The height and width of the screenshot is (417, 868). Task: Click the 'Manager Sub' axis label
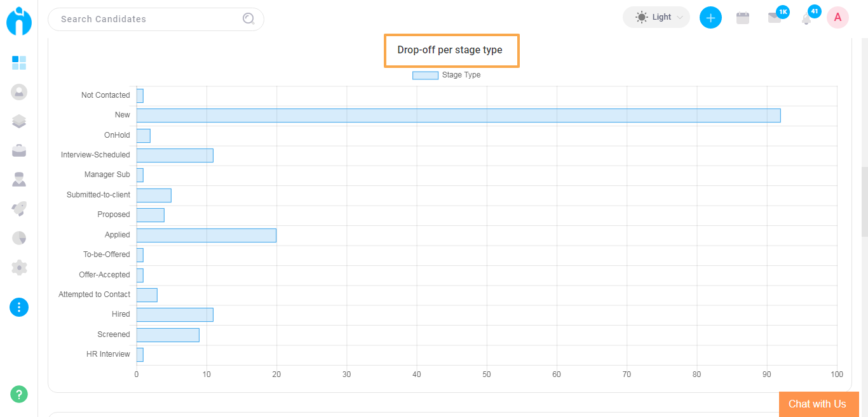(107, 175)
